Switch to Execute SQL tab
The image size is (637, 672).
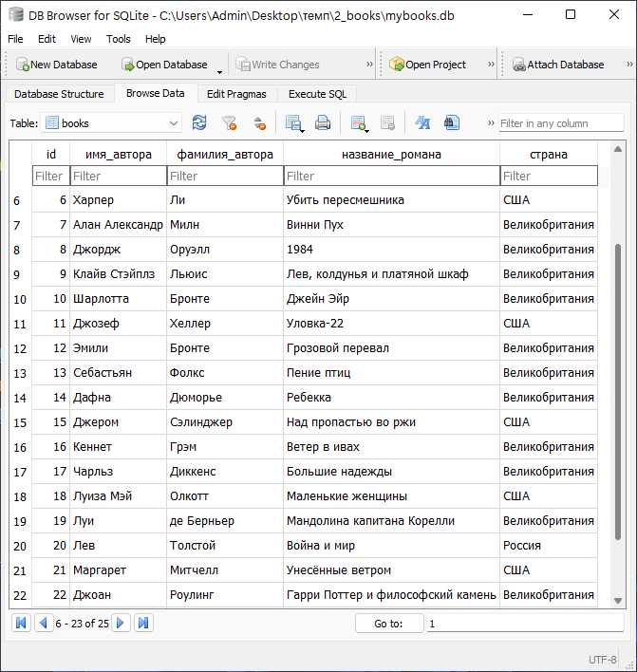[x=317, y=94]
